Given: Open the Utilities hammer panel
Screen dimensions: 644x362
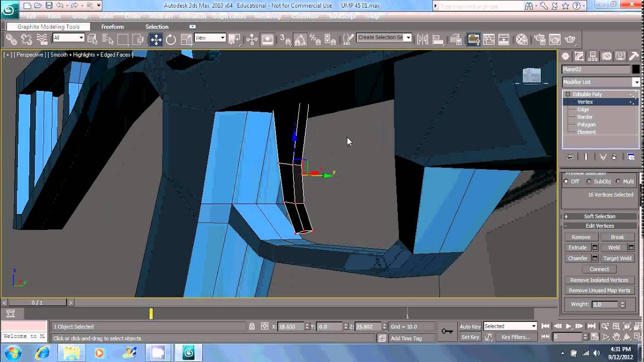Looking at the screenshot, I should pyautogui.click(x=633, y=56).
